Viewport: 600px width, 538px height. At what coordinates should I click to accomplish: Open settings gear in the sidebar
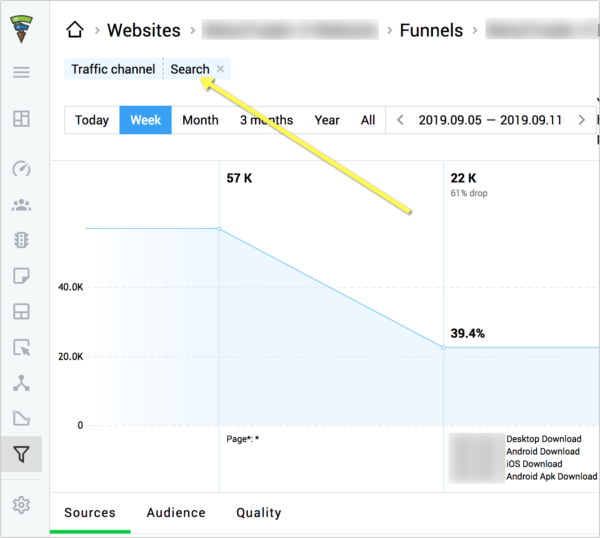point(21,504)
